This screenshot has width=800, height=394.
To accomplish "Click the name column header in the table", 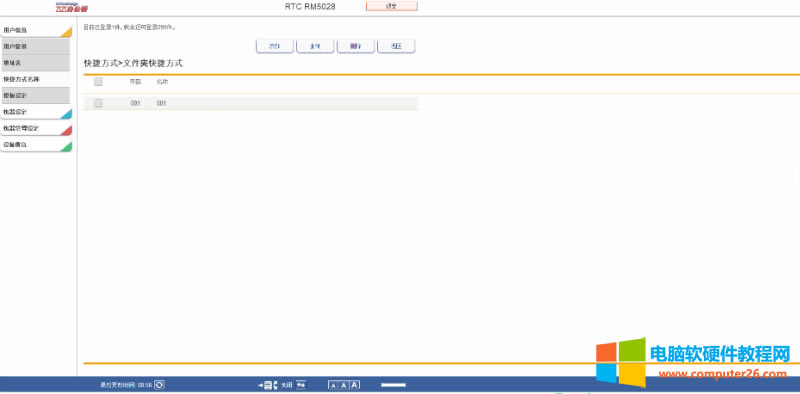I will pyautogui.click(x=162, y=82).
